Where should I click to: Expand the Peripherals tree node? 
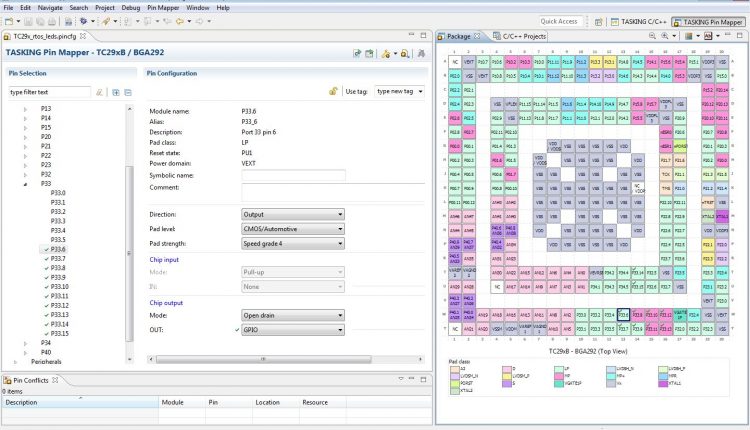coord(16,362)
